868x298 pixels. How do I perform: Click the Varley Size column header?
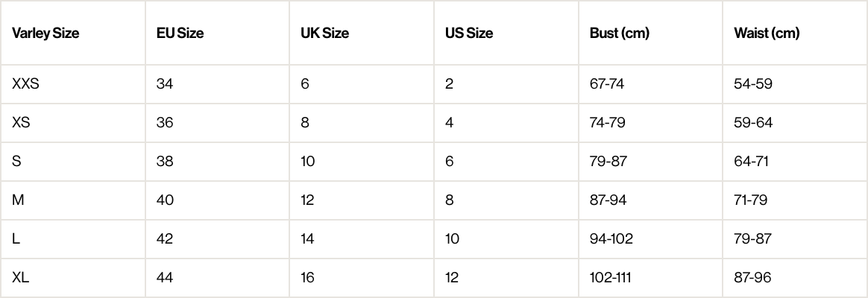45,33
